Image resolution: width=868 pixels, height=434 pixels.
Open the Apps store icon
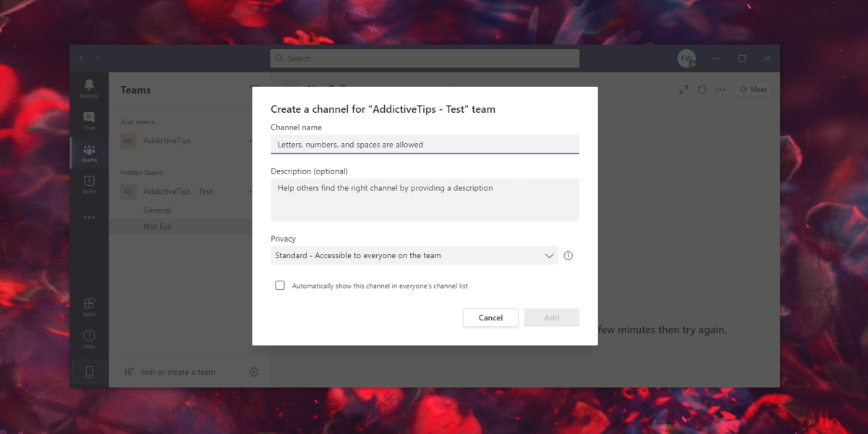89,307
